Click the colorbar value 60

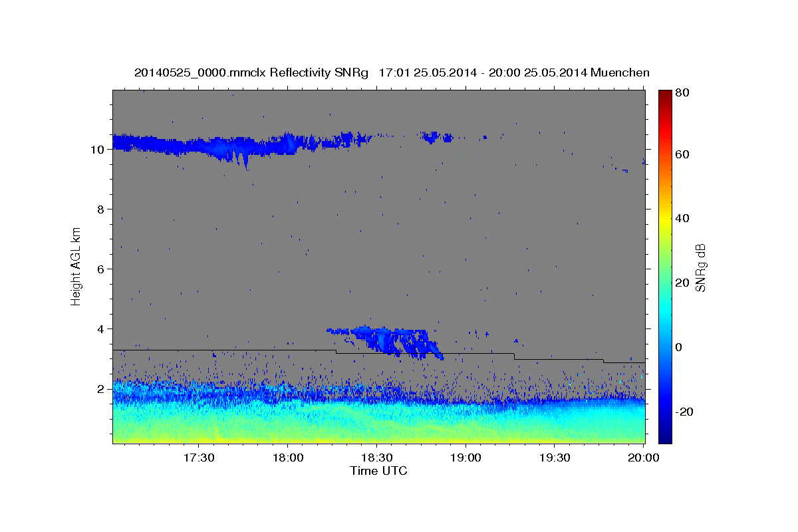(x=682, y=154)
